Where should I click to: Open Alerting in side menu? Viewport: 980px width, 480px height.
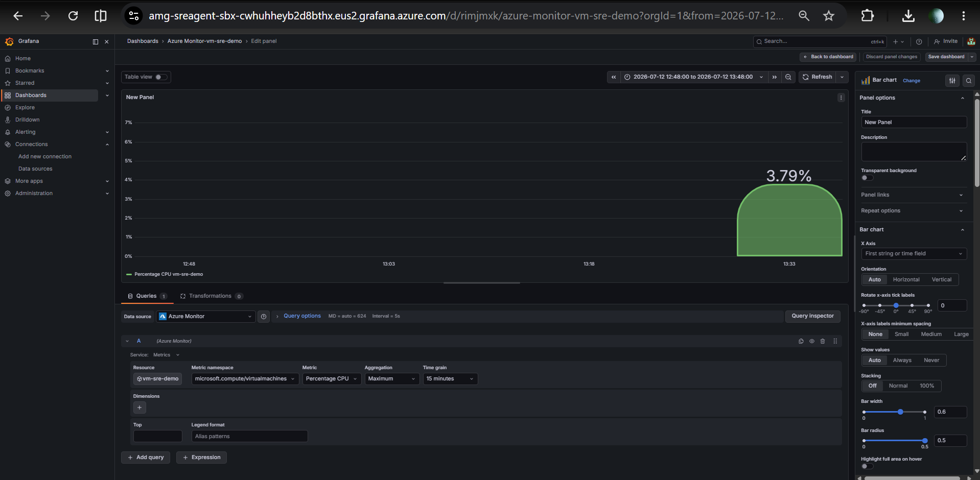click(x=26, y=132)
